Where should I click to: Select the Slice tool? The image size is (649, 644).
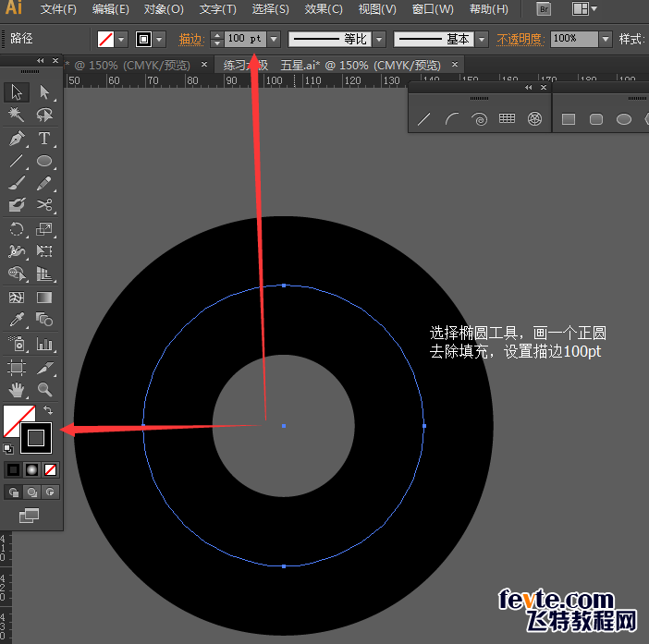click(x=44, y=368)
